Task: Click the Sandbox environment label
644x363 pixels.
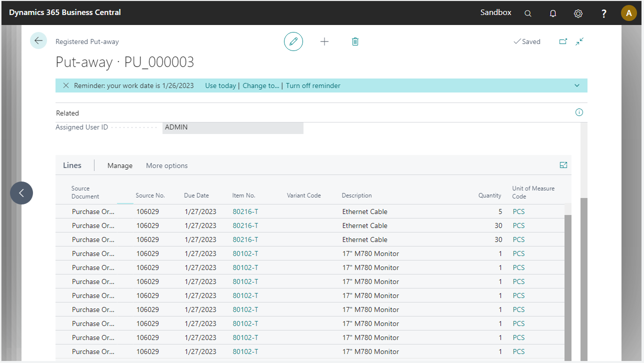Action: coord(496,12)
